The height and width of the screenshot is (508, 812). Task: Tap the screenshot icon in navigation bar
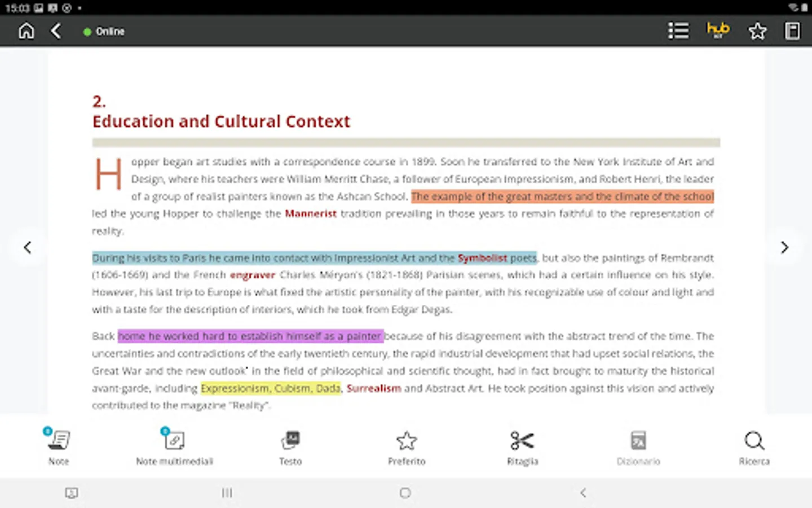pos(72,493)
